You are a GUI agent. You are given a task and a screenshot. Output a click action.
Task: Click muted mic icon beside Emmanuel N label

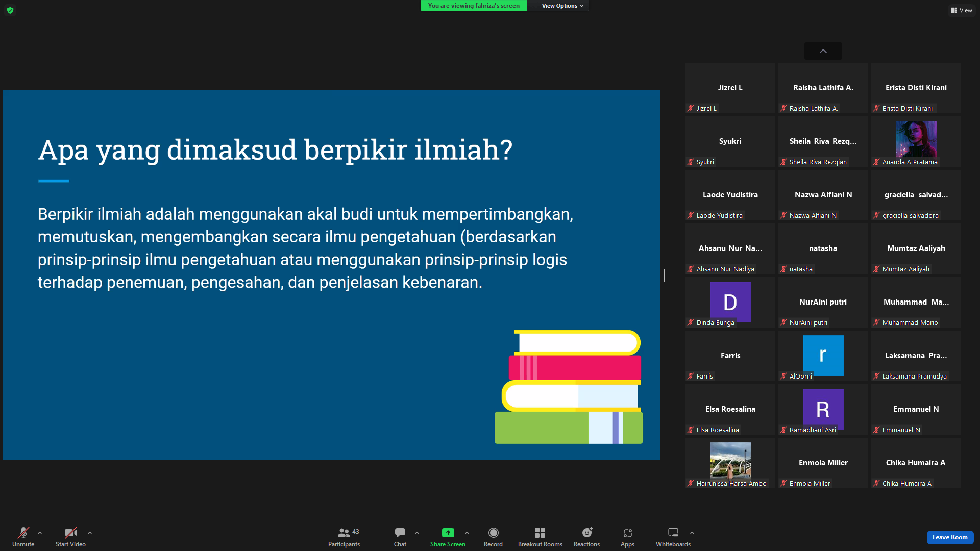[876, 430]
